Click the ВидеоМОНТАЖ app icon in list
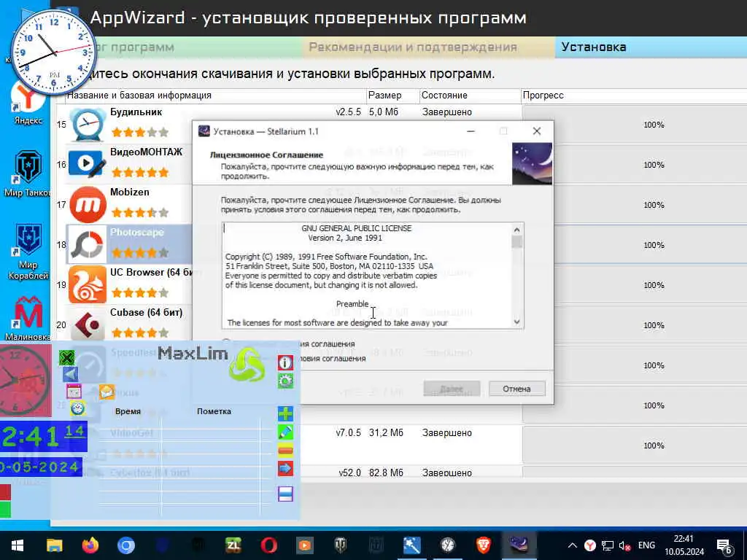 (88, 164)
